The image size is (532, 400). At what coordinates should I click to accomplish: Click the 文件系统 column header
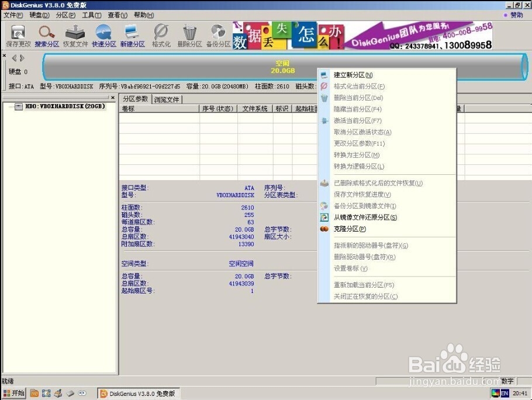tap(255, 109)
